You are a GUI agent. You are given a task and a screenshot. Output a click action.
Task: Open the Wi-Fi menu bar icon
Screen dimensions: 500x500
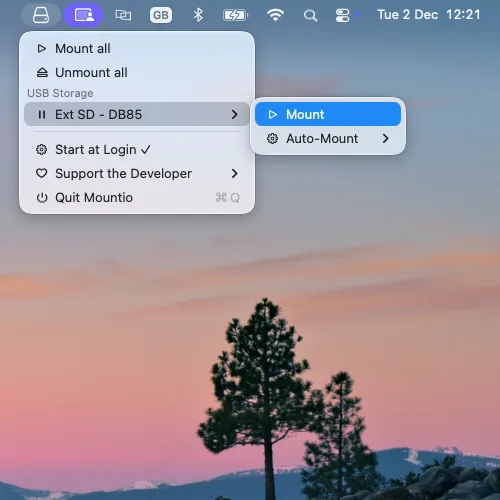click(x=275, y=15)
